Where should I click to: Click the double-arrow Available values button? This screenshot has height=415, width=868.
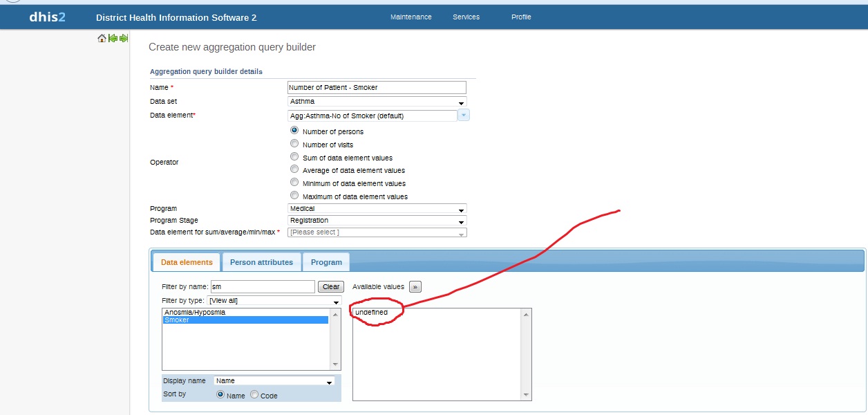[x=415, y=286]
